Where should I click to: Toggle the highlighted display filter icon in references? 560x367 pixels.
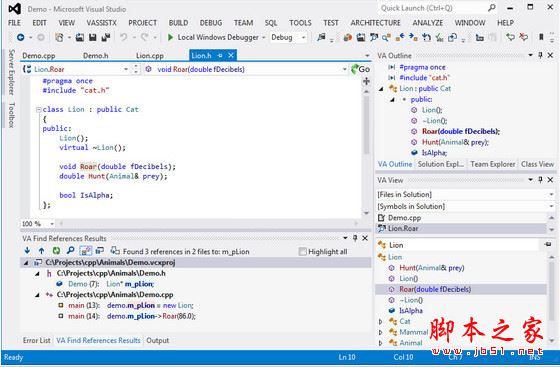click(x=85, y=251)
